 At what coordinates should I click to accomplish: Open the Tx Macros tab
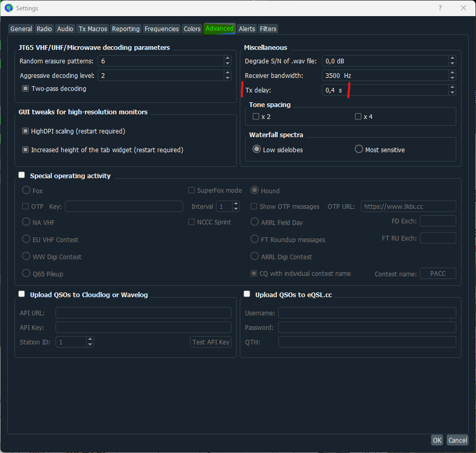pos(93,29)
